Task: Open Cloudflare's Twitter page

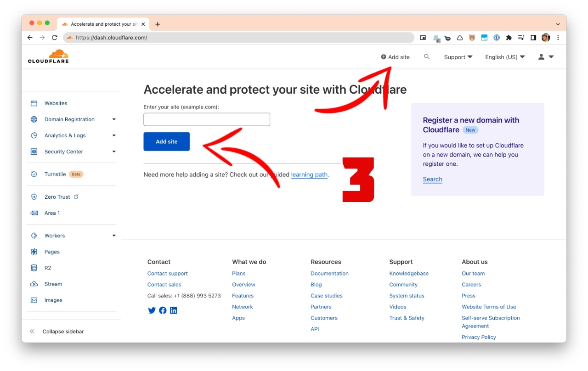Action: tap(152, 310)
